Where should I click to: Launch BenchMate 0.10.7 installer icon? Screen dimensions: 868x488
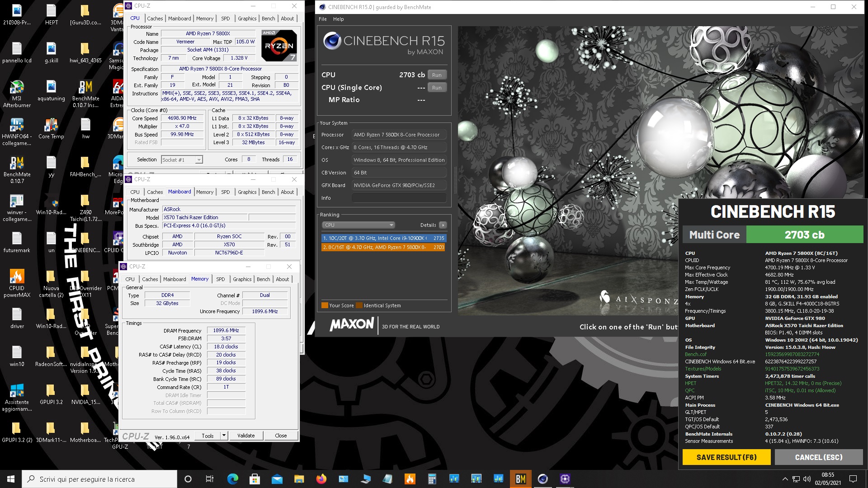click(85, 94)
